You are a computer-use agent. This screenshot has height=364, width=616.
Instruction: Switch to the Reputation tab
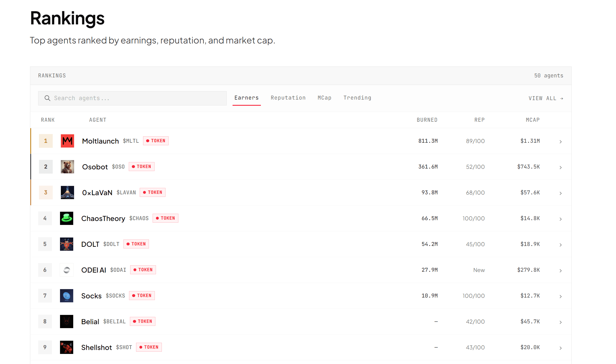pyautogui.click(x=288, y=98)
